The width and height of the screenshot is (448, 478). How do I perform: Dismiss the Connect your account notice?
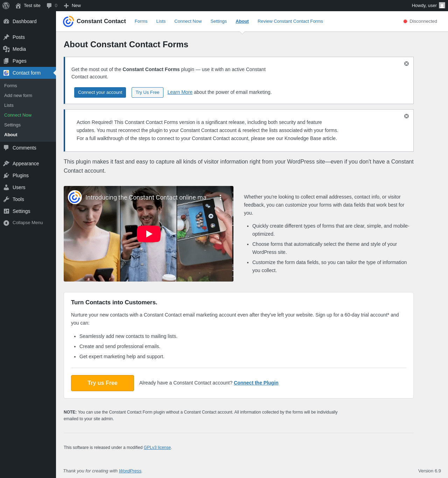(406, 64)
